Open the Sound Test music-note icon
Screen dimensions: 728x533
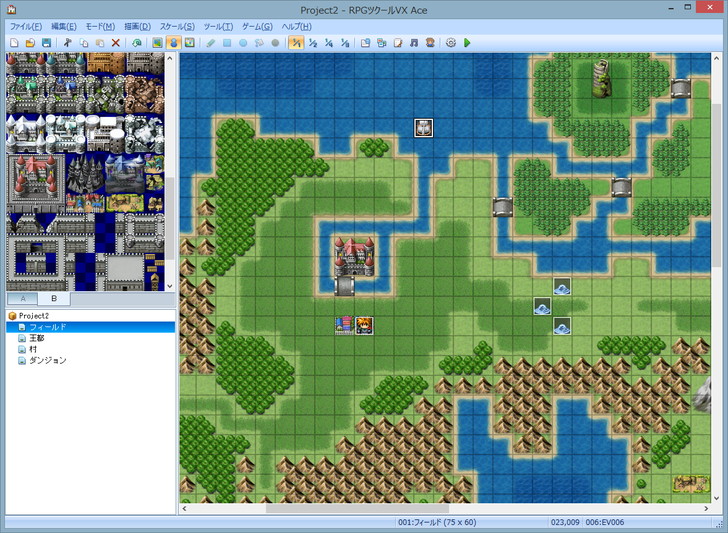(x=414, y=43)
